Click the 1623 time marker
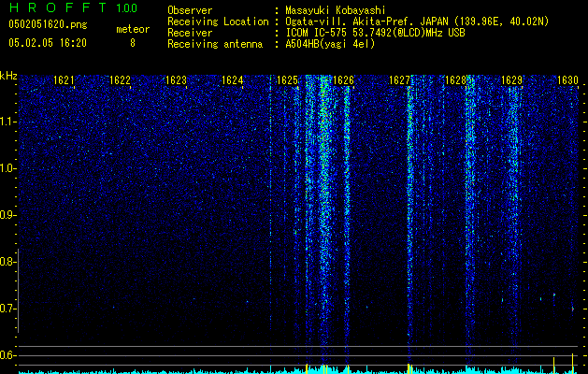Image resolution: width=588 pixels, height=374 pixels. click(177, 80)
